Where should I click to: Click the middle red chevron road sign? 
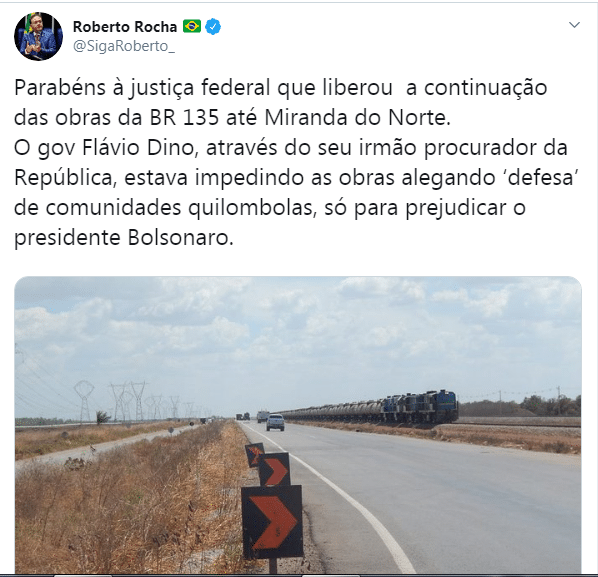pyautogui.click(x=275, y=469)
